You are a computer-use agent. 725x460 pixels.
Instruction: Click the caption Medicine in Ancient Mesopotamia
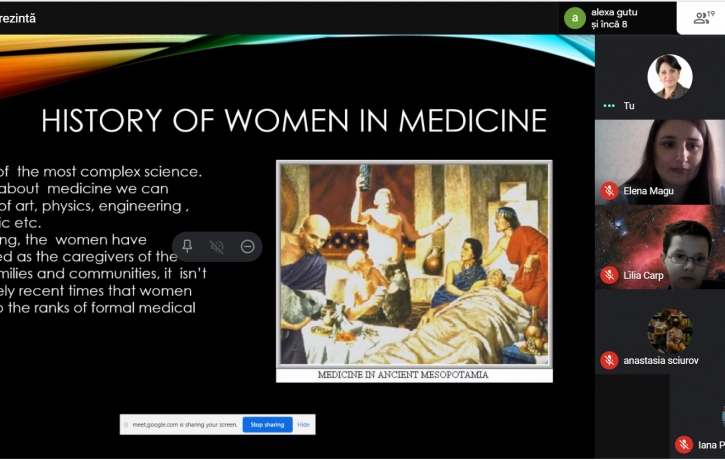403,375
